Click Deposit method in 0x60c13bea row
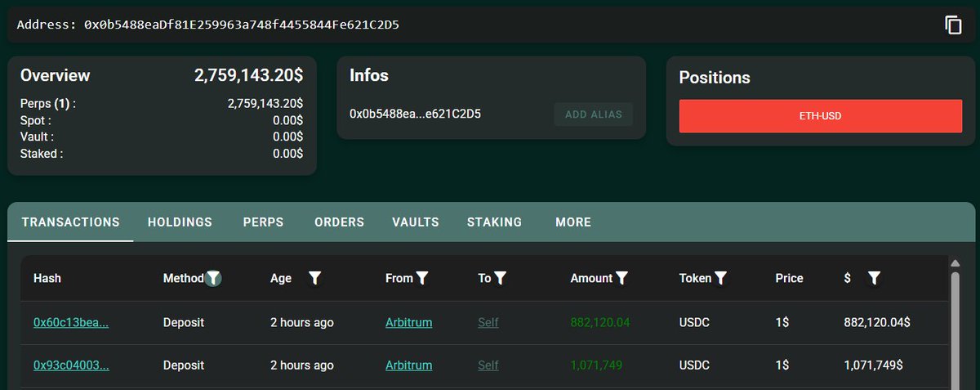Viewport: 980px width, 390px height. 184,322
